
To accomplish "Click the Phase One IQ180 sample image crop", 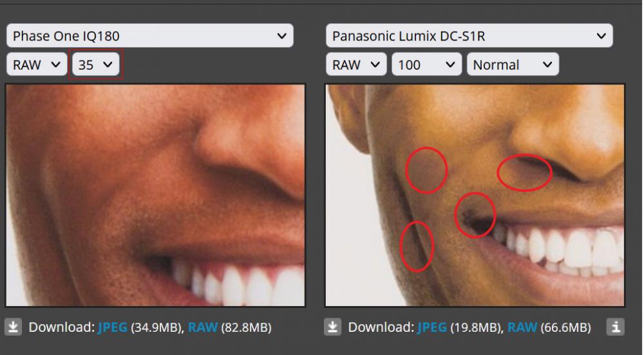I will point(155,195).
